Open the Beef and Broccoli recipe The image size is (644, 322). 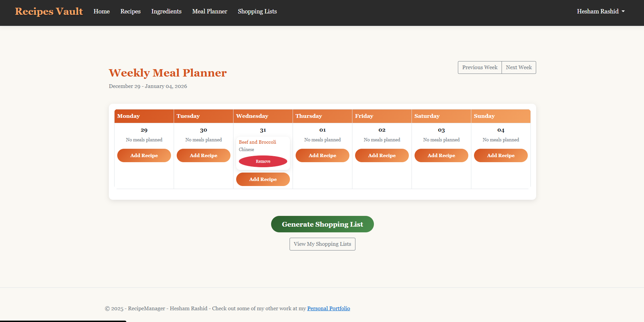click(x=257, y=142)
